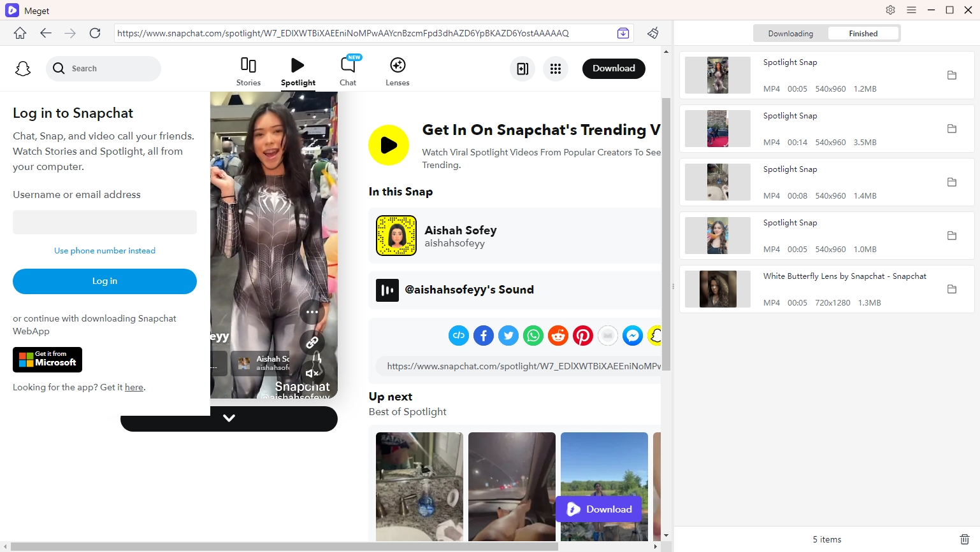Share the Snap on Messenger
The height and width of the screenshot is (552, 980).
633,336
